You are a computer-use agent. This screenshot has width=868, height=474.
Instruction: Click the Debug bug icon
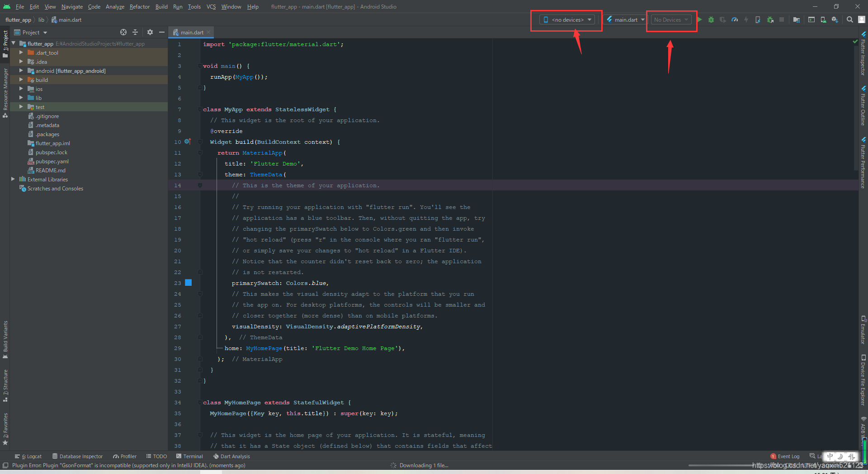click(x=711, y=19)
